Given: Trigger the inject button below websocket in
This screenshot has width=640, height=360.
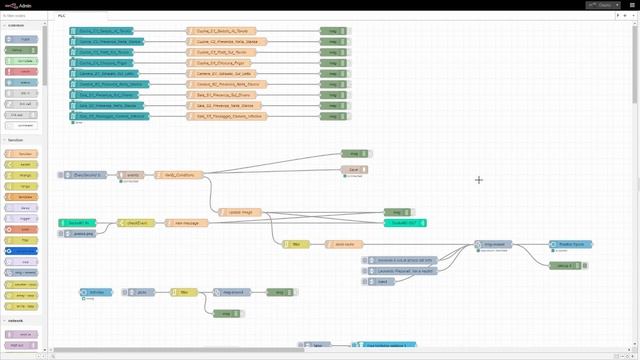Looking at the screenshot, I should 60,233.
